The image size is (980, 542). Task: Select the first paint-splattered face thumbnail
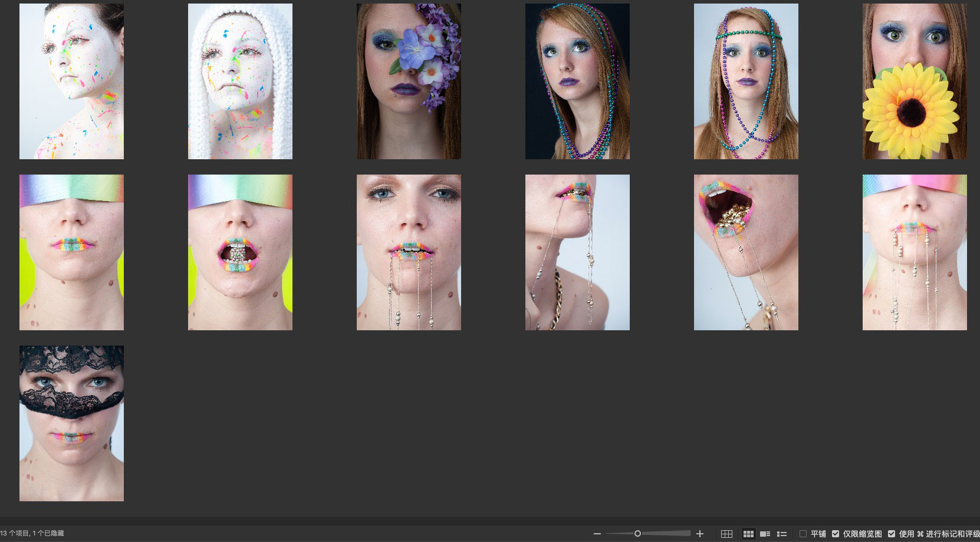coord(71,81)
